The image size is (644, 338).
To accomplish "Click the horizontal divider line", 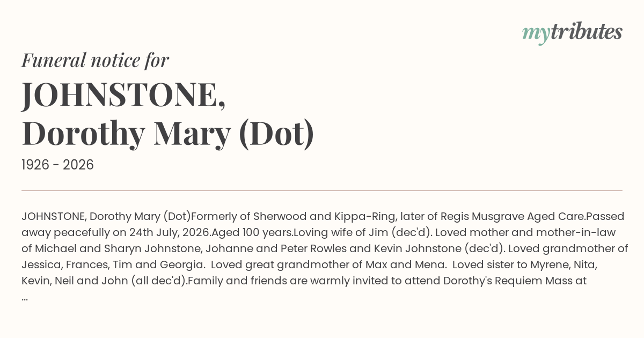I will [x=322, y=190].
